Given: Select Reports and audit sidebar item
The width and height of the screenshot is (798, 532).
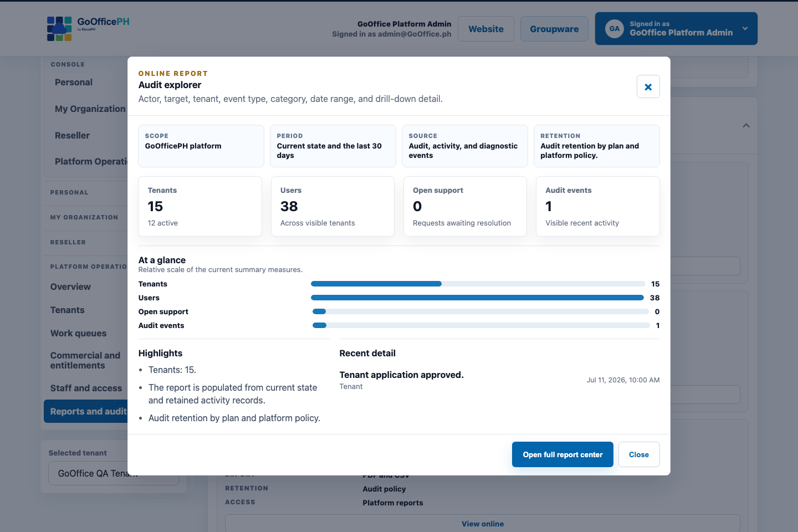Looking at the screenshot, I should [86, 411].
